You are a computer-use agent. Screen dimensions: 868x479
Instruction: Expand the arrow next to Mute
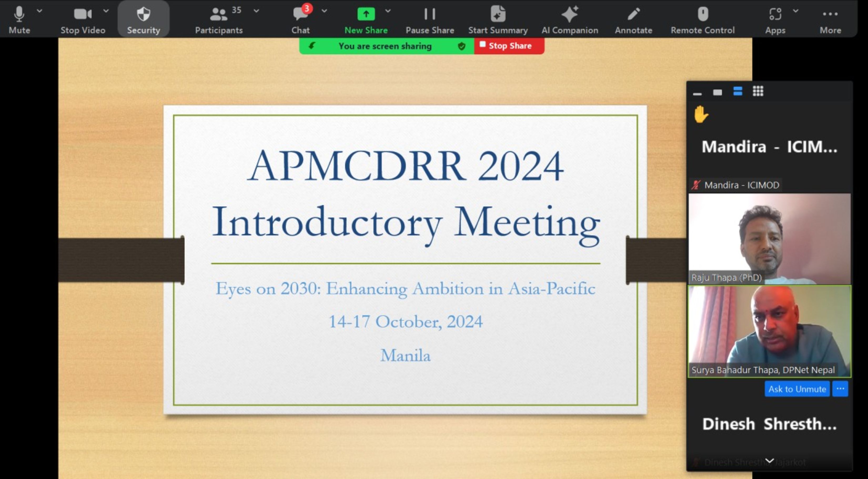(x=39, y=11)
